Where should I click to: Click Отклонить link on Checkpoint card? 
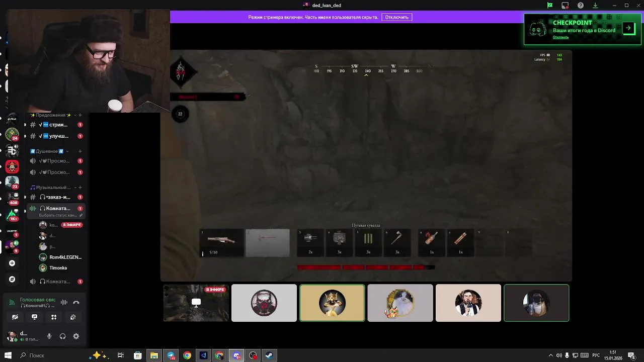coord(560,37)
